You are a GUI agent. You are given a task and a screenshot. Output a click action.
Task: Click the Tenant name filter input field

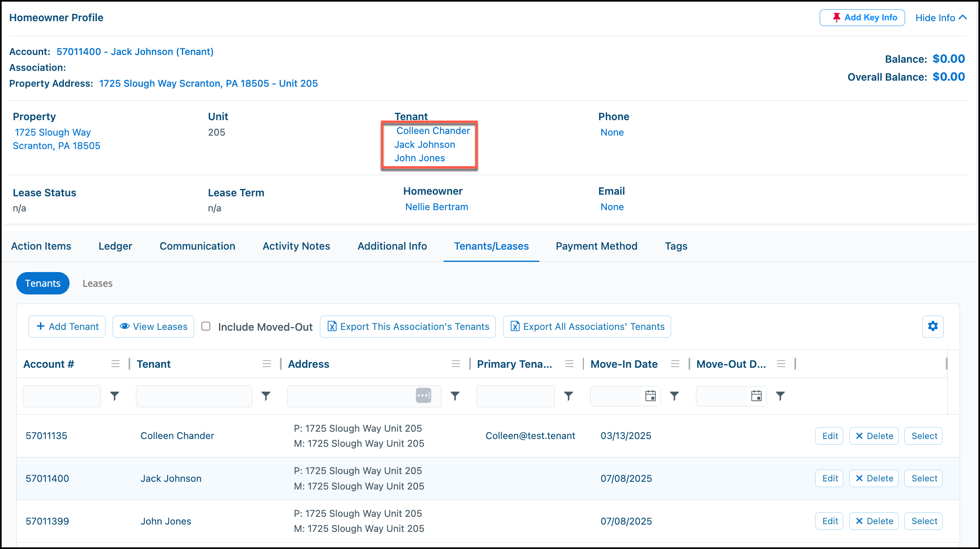pos(194,396)
